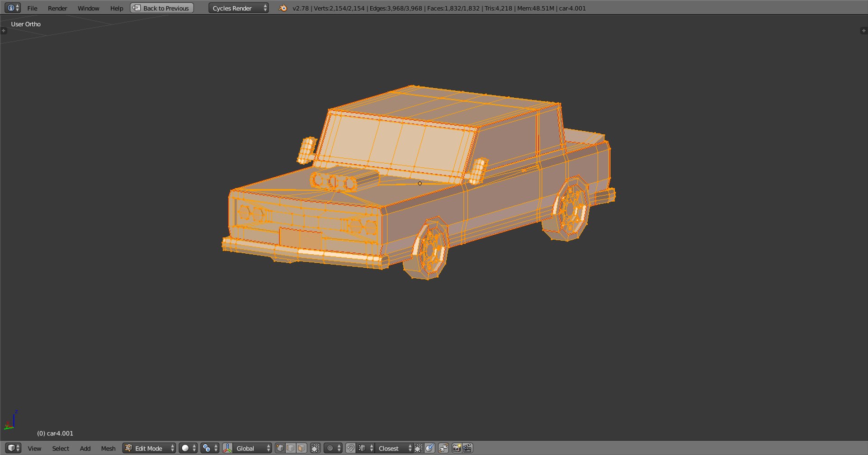Expand the right properties region plus tab

(x=863, y=31)
